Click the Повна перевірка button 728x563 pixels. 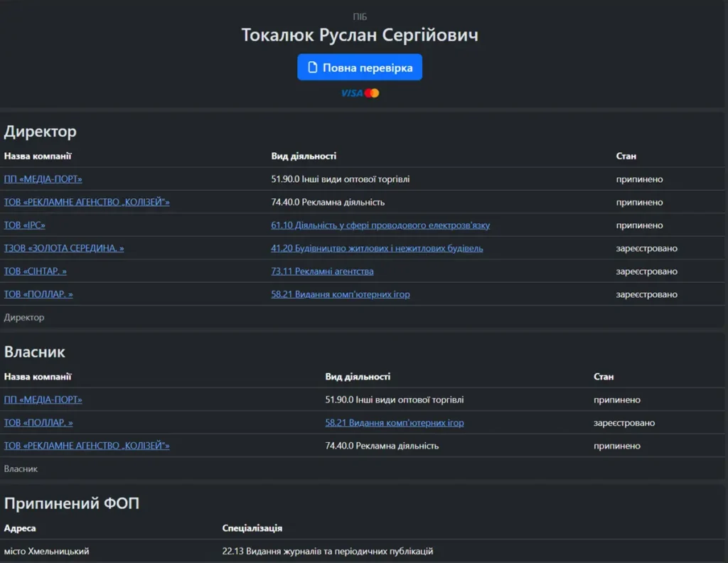[x=359, y=68]
